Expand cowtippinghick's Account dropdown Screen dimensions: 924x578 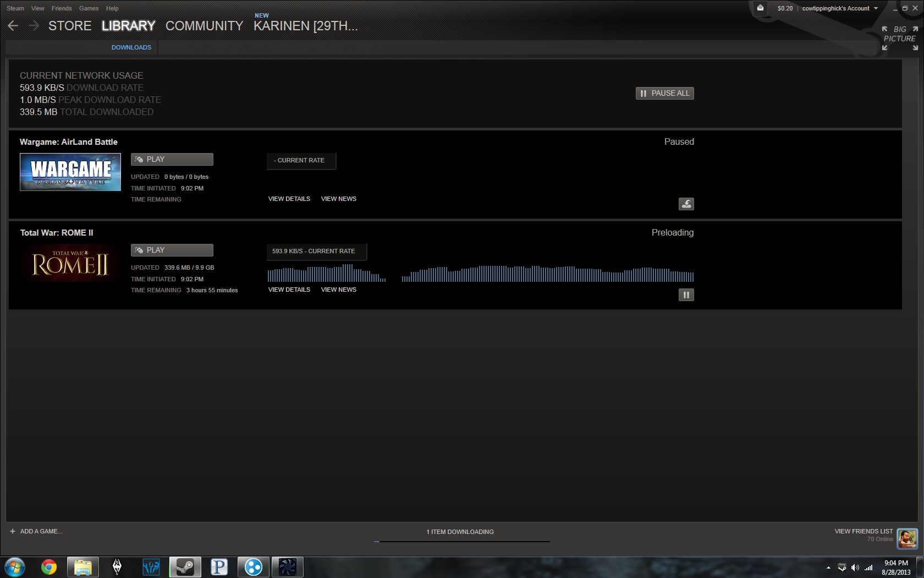coord(840,8)
